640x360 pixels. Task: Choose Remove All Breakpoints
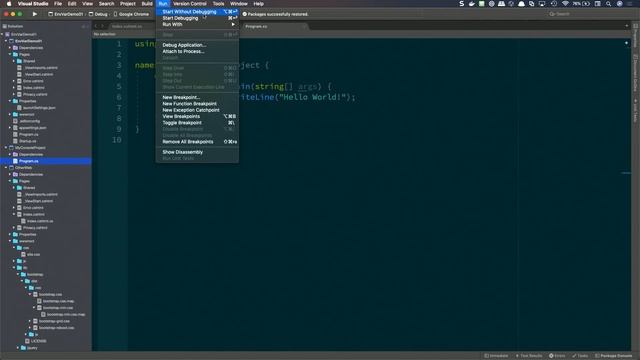(198, 142)
